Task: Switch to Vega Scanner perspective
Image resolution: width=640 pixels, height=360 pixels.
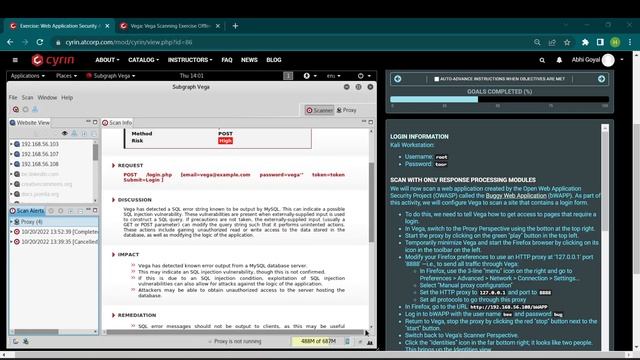Action: coord(320,110)
